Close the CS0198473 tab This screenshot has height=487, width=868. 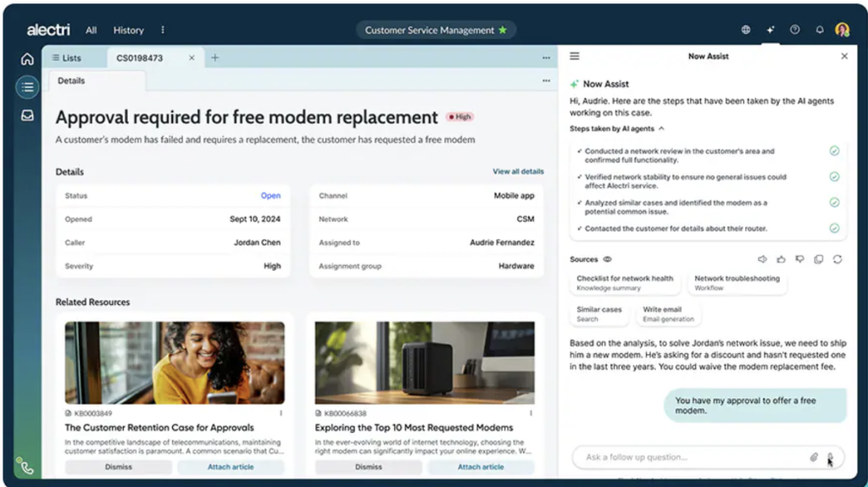tap(192, 58)
